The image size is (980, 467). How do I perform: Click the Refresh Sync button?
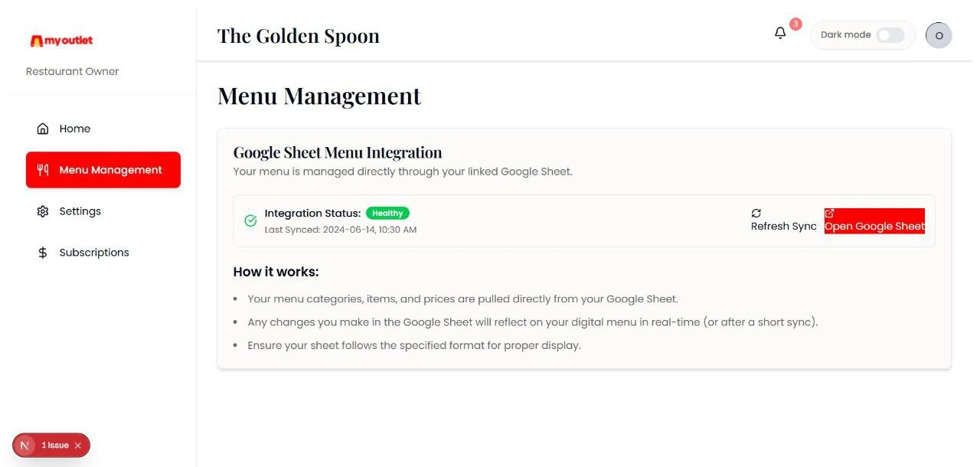[x=784, y=220]
